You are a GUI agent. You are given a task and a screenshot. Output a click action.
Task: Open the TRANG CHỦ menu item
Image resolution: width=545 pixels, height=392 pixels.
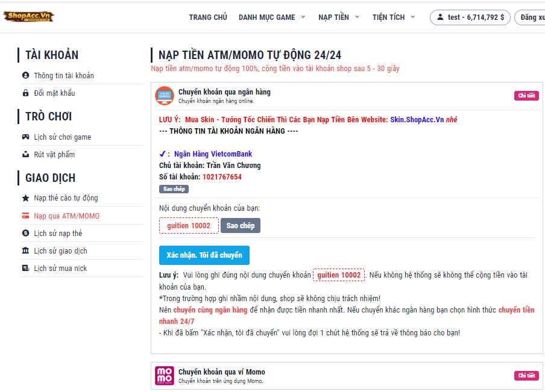[208, 17]
